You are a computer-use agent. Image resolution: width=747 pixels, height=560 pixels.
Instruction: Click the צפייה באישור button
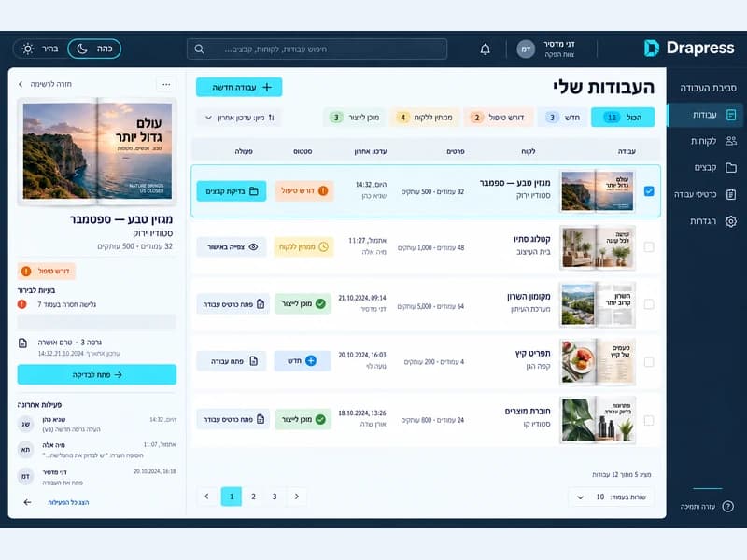click(232, 247)
